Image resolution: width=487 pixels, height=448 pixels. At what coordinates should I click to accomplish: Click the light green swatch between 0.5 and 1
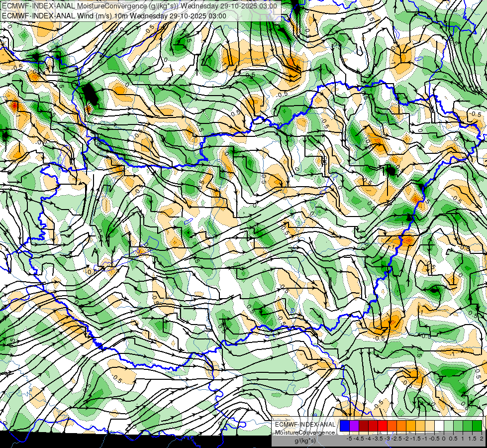tap(458, 426)
